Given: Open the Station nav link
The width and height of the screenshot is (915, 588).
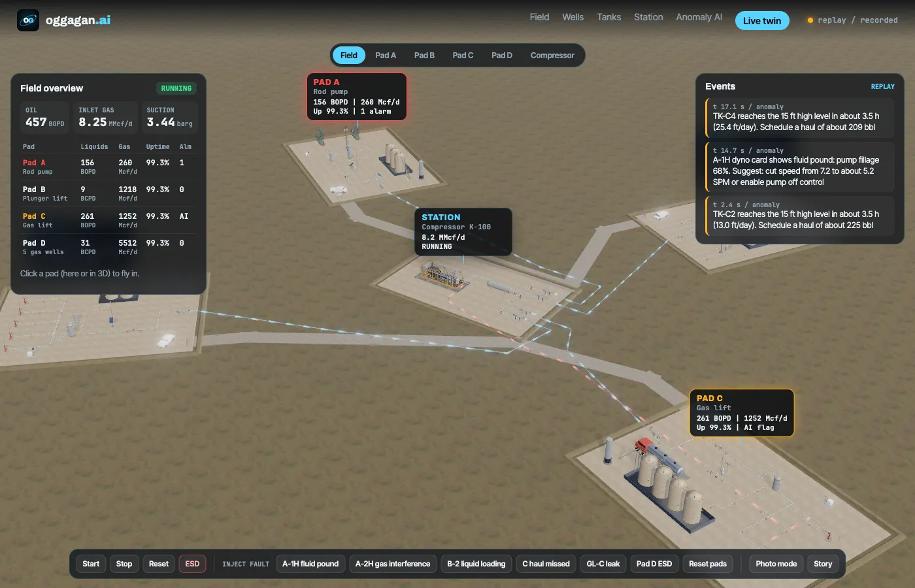Looking at the screenshot, I should (x=648, y=17).
